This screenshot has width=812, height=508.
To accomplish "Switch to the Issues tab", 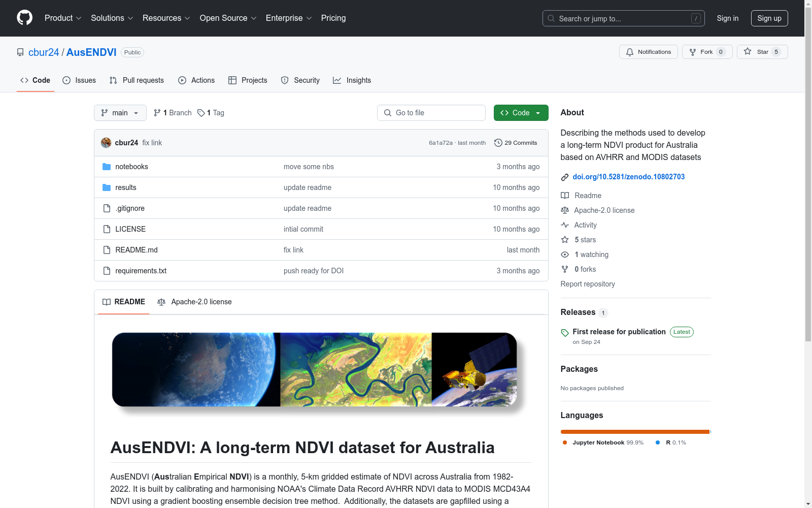I will pos(79,80).
